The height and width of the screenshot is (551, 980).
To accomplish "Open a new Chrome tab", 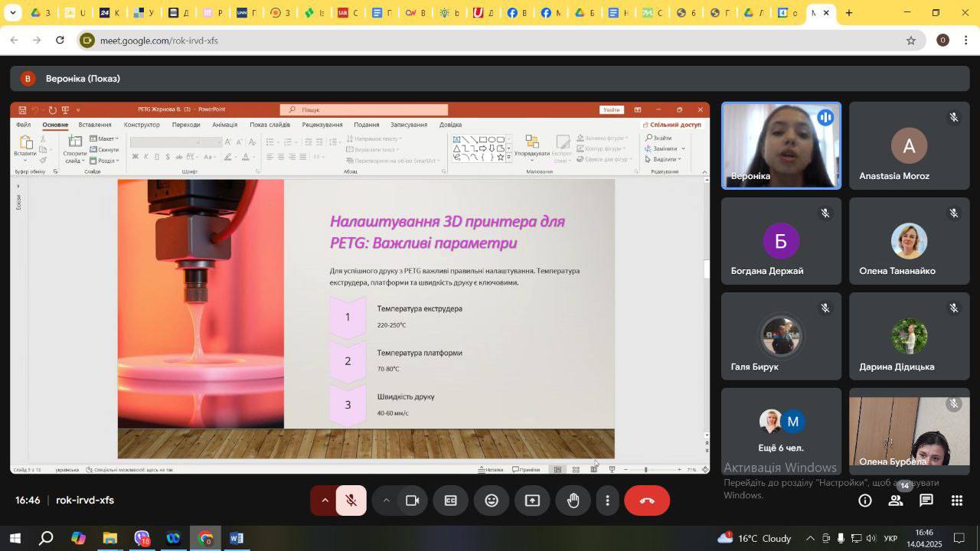I will tap(848, 13).
